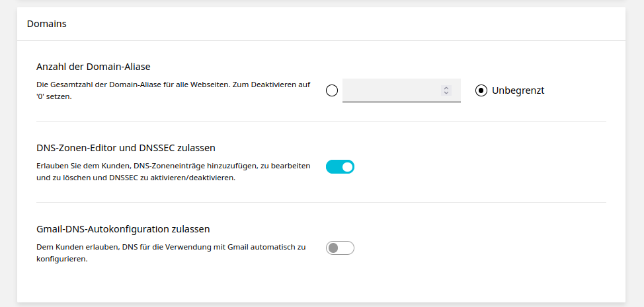Click the DNS-Zonen-Editor und DNSSEC zulassen heading

coord(126,147)
